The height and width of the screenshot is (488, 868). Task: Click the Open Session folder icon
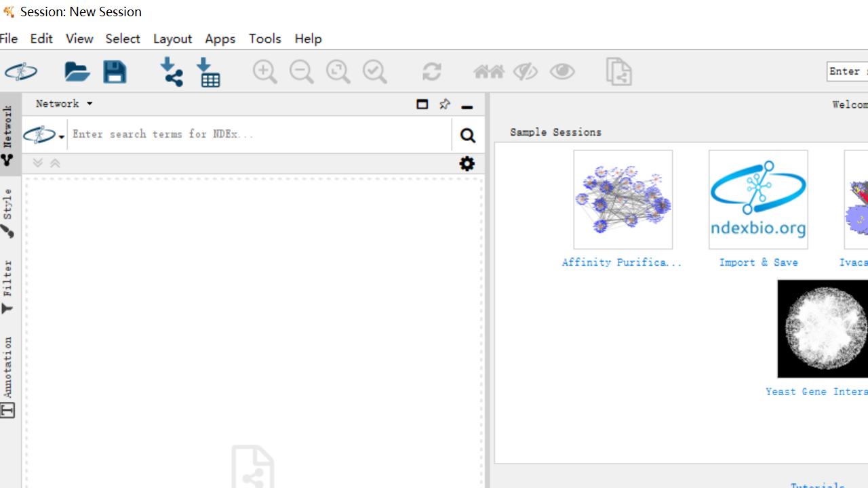pos(77,72)
